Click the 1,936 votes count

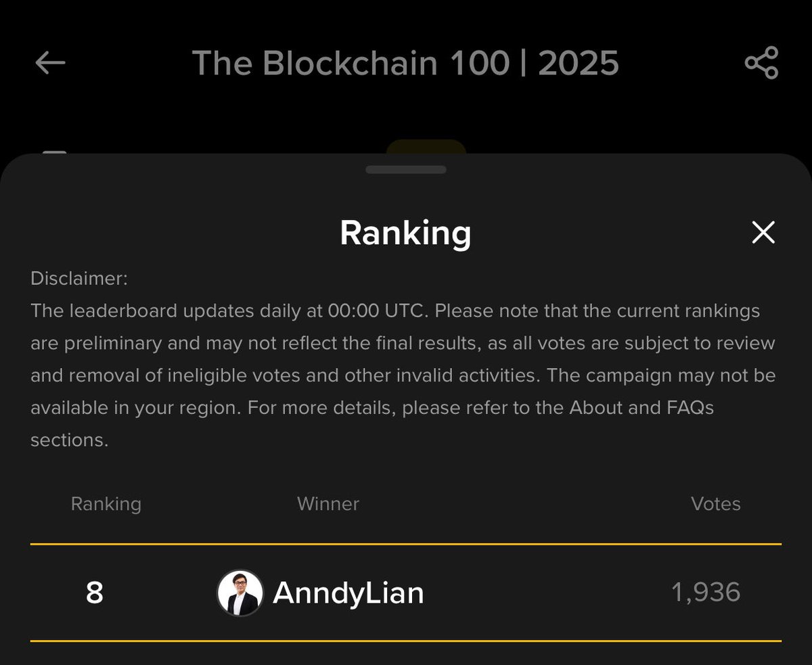click(x=706, y=593)
